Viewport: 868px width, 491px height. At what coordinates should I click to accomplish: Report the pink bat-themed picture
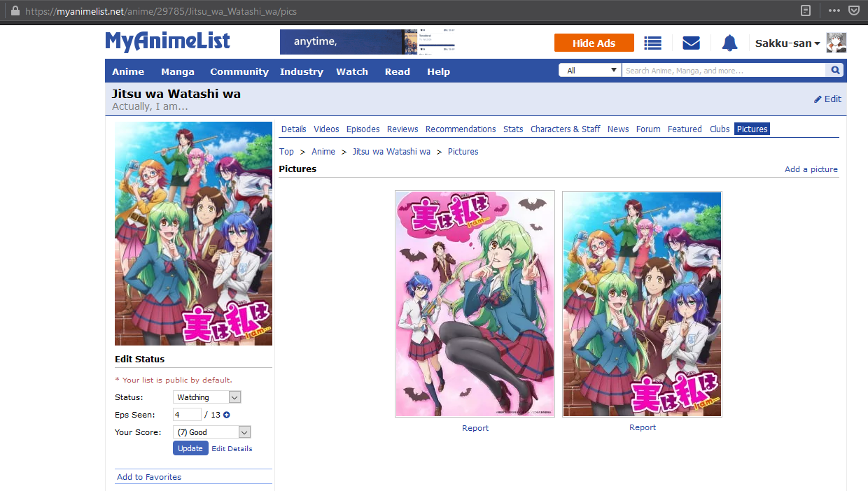point(475,428)
